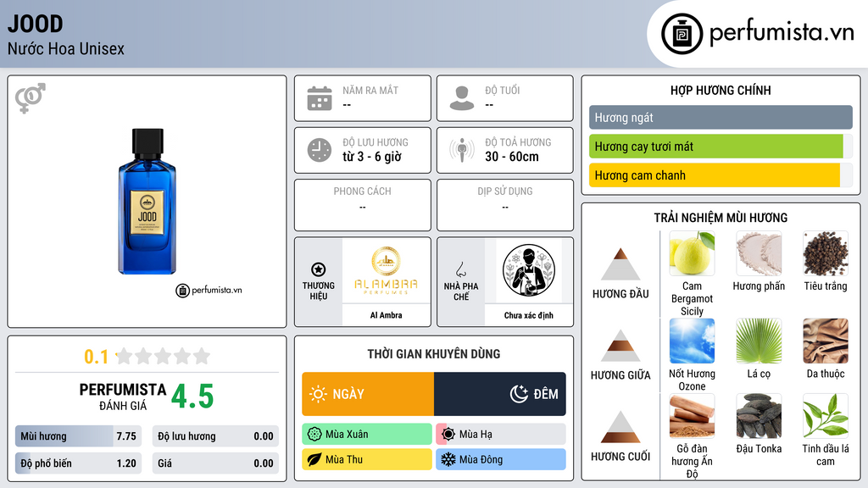This screenshot has height=488, width=868.
Task: Click the Gỗ đàn hương Ấn Độ image
Action: [x=692, y=416]
